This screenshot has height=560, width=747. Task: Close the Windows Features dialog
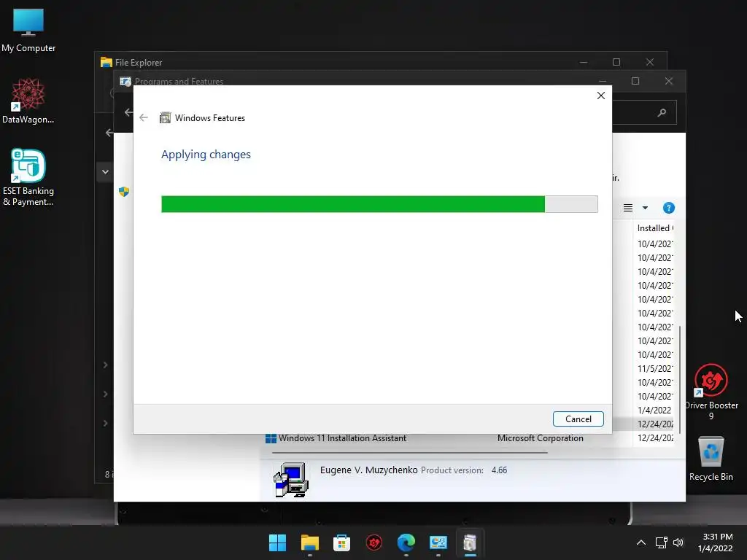pos(601,96)
